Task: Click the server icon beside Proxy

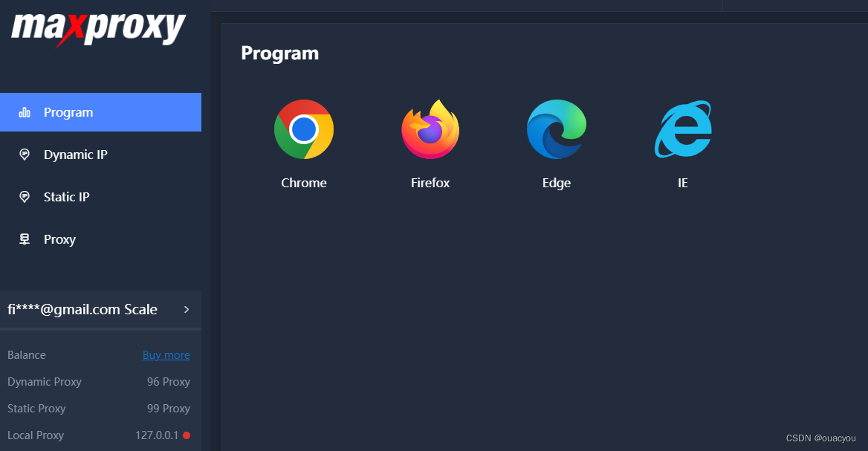Action: [25, 239]
